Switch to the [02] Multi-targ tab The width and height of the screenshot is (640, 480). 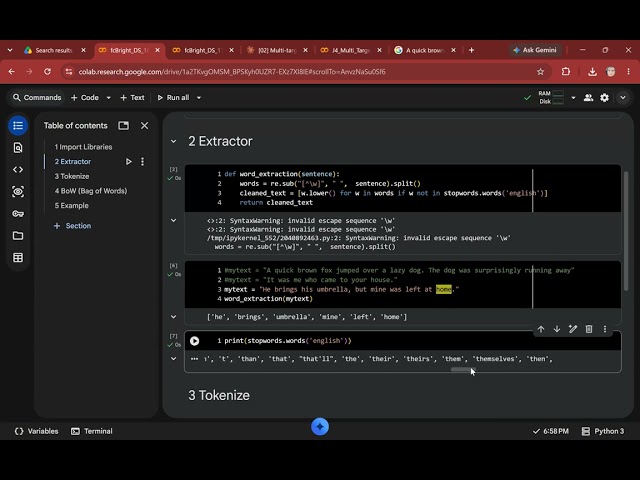277,50
